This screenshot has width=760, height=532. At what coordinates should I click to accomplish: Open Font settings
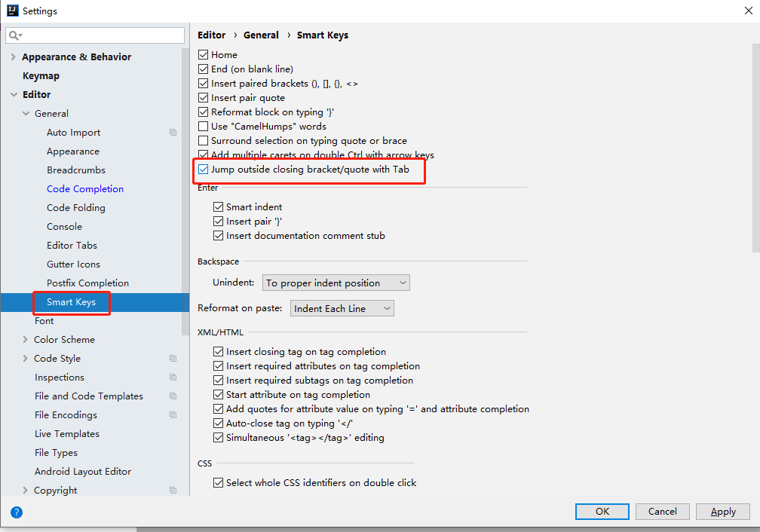[44, 321]
